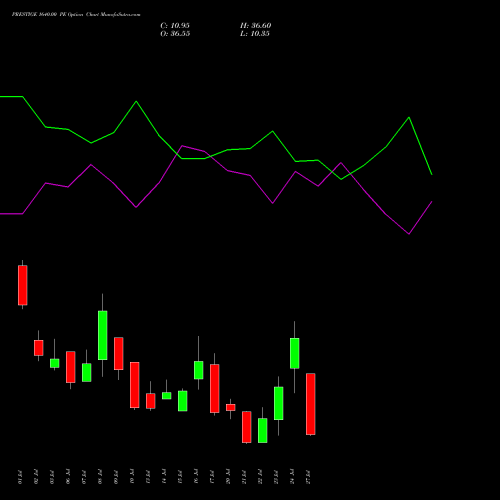Select the close value C: 10.95
Viewport: 500px width, 500px height.
click(x=175, y=26)
